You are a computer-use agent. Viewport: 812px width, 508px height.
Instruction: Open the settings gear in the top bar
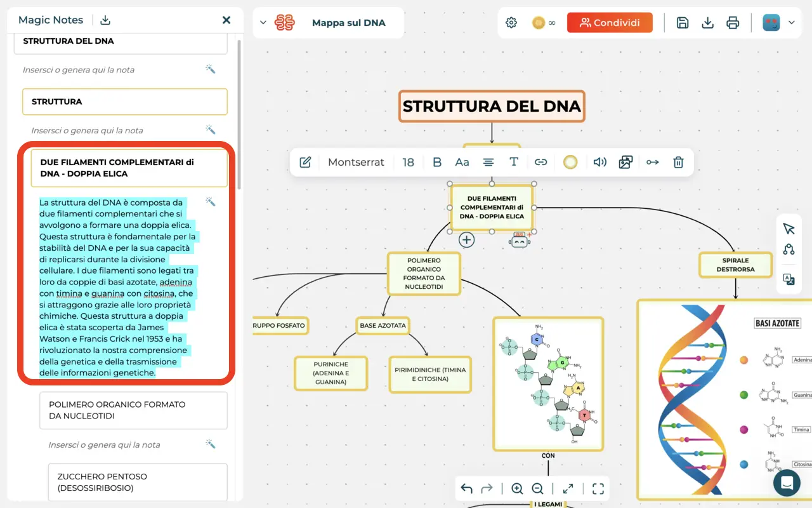coord(511,22)
